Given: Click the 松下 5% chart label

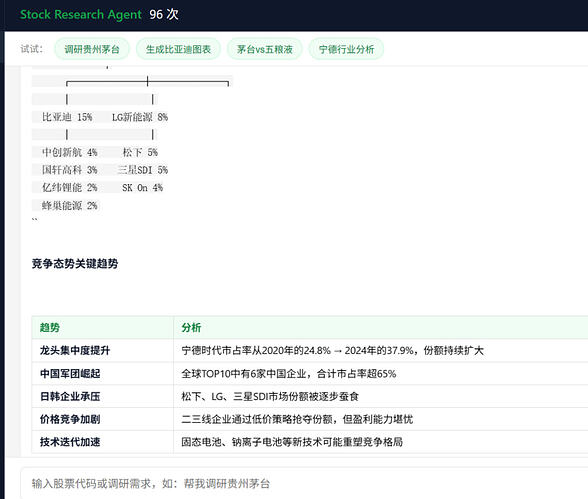Looking at the screenshot, I should pos(140,153).
